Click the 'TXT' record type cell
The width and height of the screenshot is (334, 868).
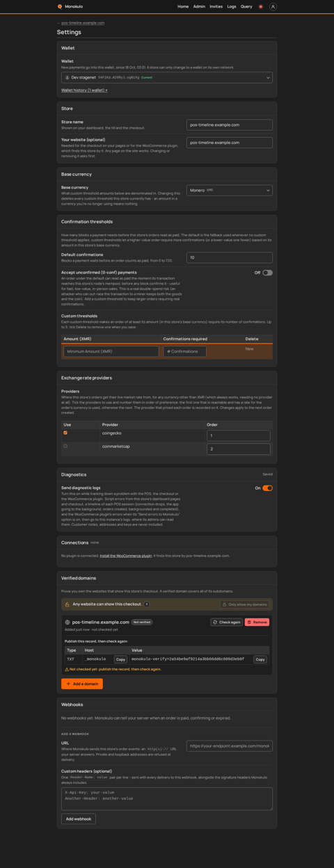point(71,659)
